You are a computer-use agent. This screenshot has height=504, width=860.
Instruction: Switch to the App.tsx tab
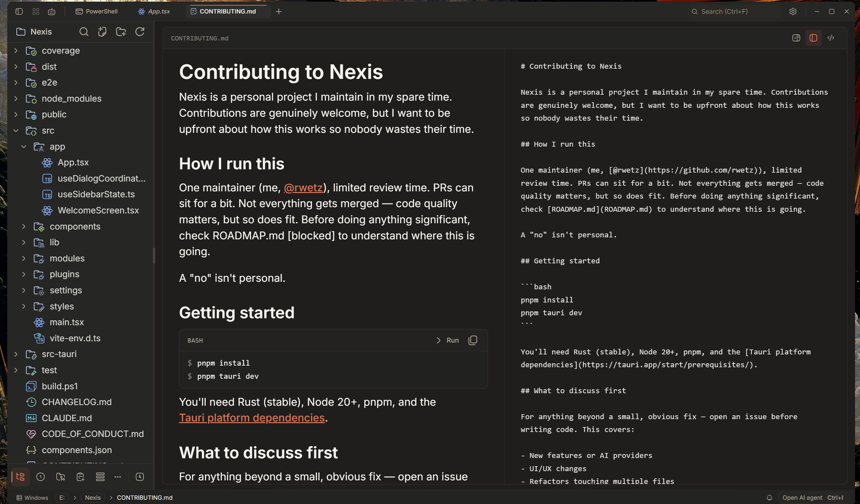coord(154,12)
